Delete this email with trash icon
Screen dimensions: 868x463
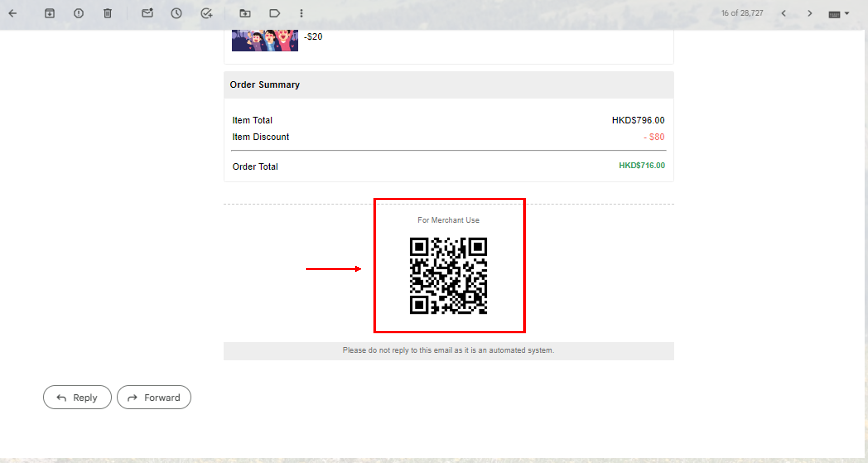tap(107, 14)
